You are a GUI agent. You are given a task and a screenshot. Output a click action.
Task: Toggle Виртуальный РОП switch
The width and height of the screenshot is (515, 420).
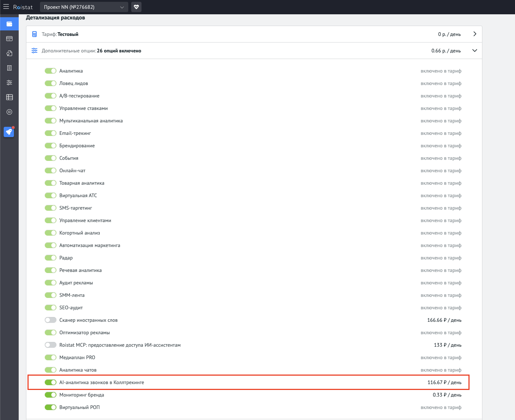click(51, 407)
